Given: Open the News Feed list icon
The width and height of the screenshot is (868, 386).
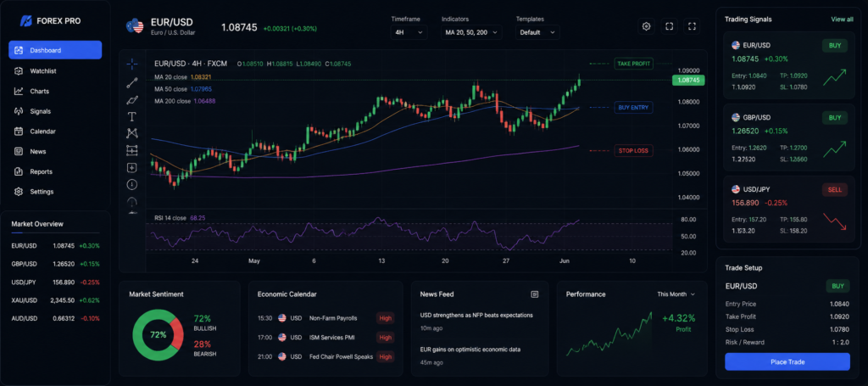Looking at the screenshot, I should pyautogui.click(x=534, y=294).
